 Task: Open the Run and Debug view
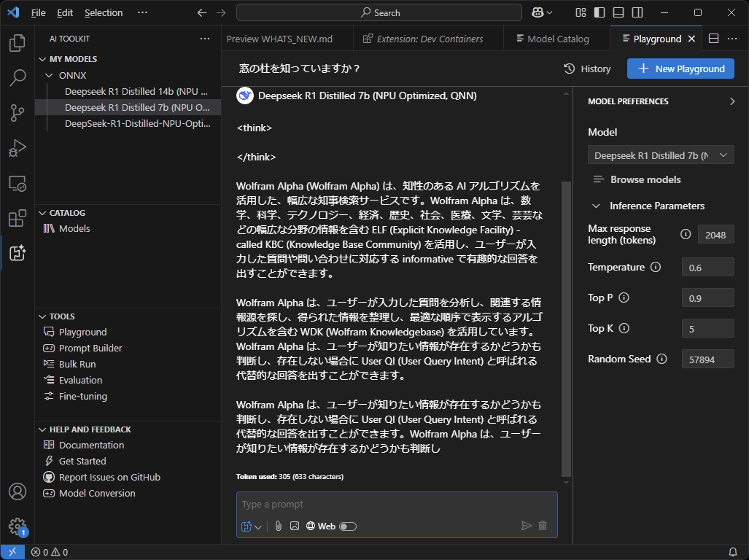click(18, 148)
